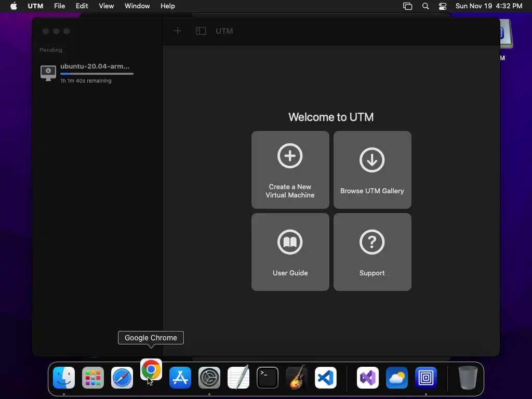Image resolution: width=532 pixels, height=399 pixels.
Task: Click Create a New Virtual Machine
Action: tap(290, 170)
